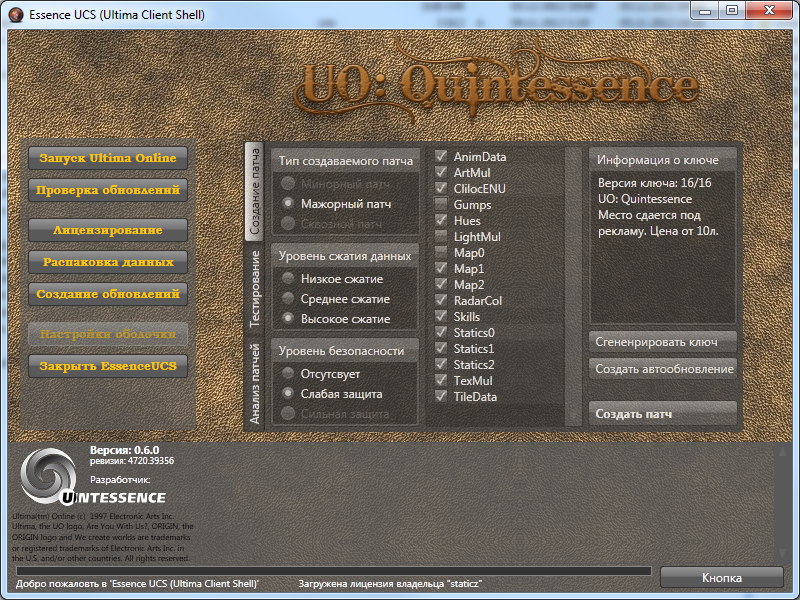The image size is (800, 600).
Task: Check the LightMul file option
Action: (x=441, y=237)
